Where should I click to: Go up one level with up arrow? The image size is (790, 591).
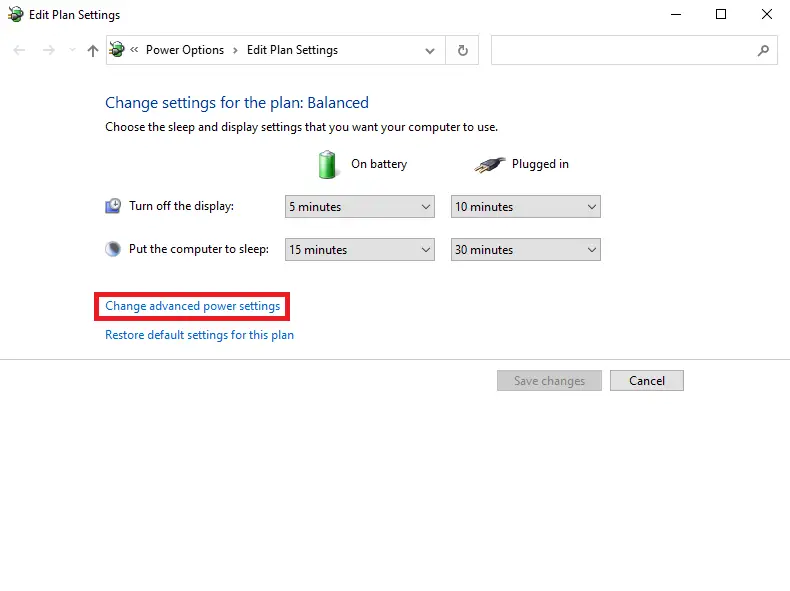93,50
